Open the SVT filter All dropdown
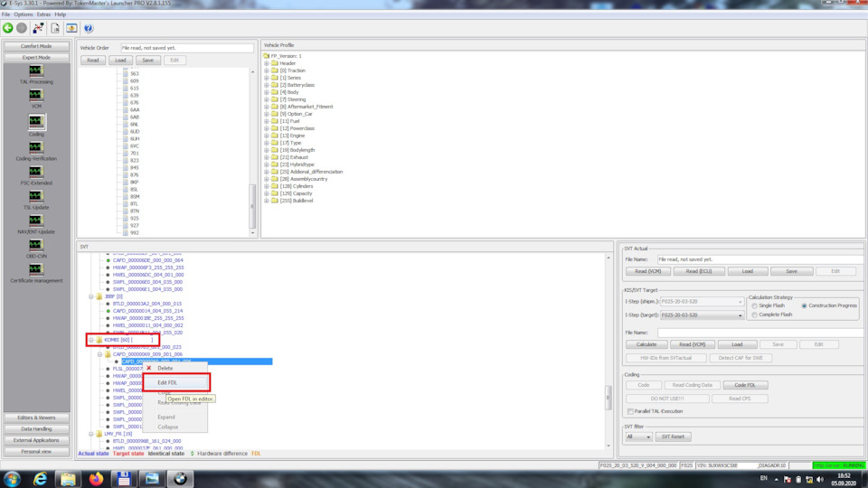868x488 pixels. click(x=638, y=436)
